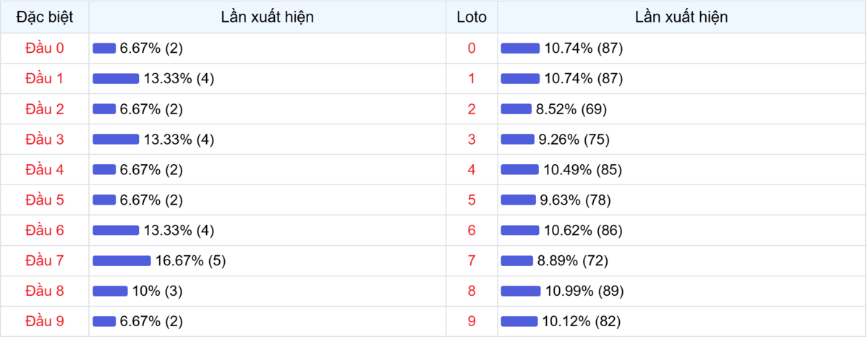
Task: Click the 16.67% bar for Đầu 7
Action: click(122, 261)
